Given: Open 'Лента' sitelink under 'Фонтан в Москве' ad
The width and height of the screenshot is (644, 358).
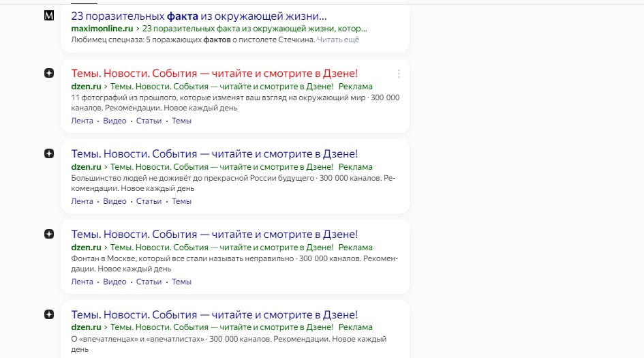Looking at the screenshot, I should [82, 282].
